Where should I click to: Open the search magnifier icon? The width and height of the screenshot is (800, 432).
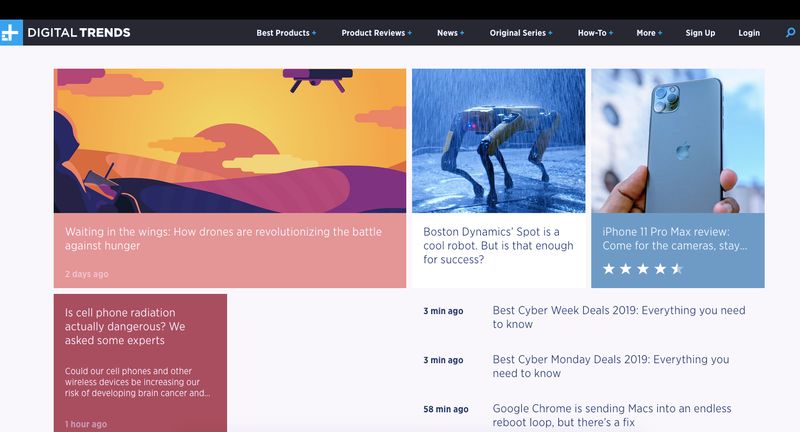pyautogui.click(x=790, y=33)
